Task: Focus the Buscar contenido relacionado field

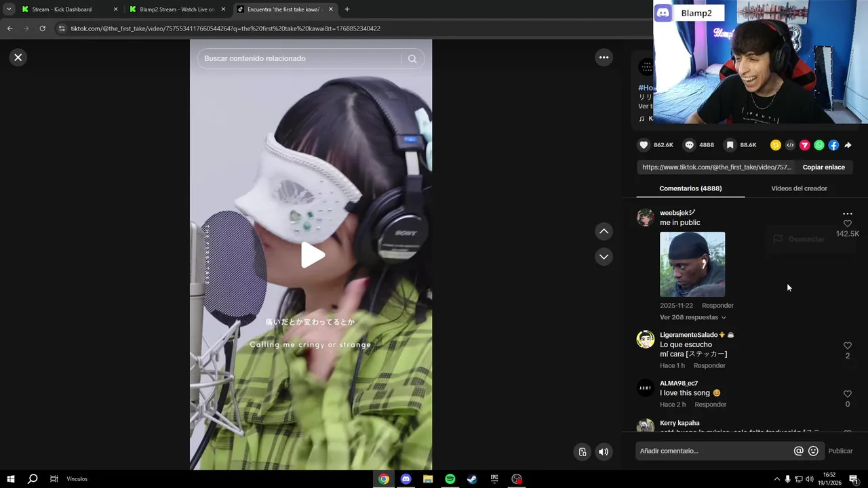Action: [302, 58]
